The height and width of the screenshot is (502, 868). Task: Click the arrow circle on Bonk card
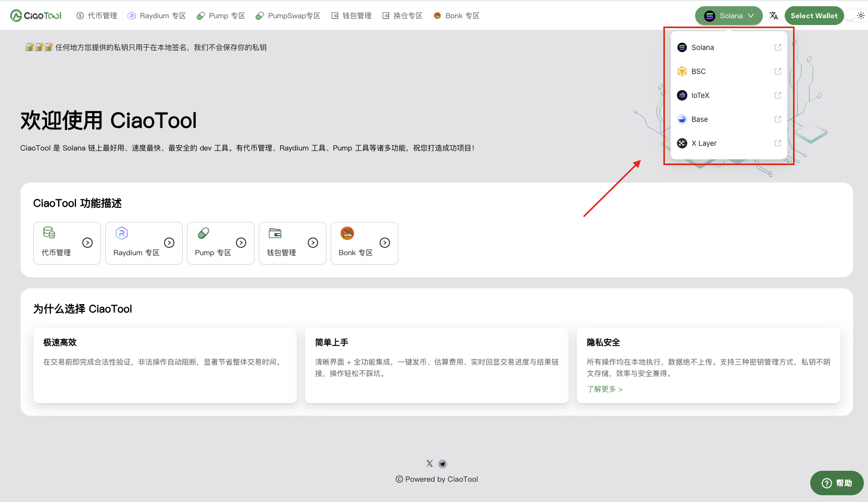[x=385, y=243]
